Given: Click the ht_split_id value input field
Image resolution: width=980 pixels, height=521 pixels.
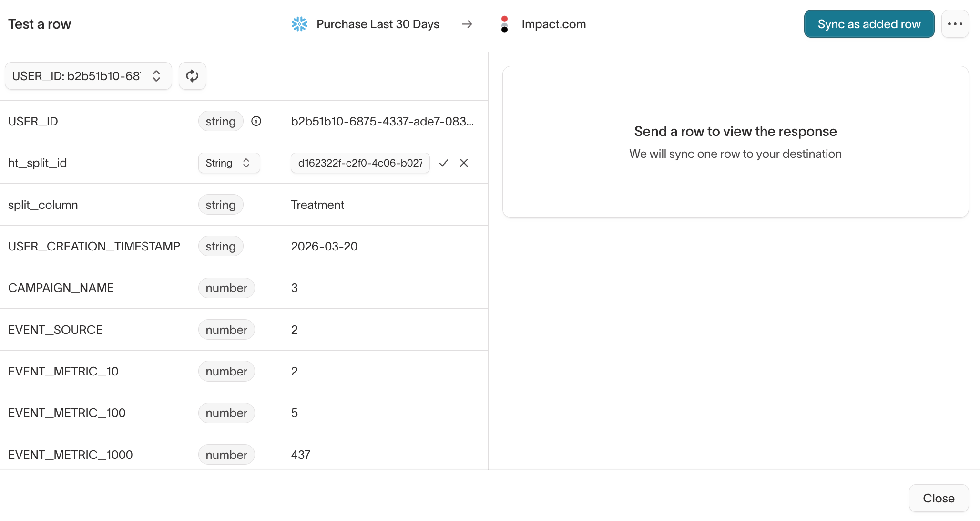Looking at the screenshot, I should [x=360, y=163].
